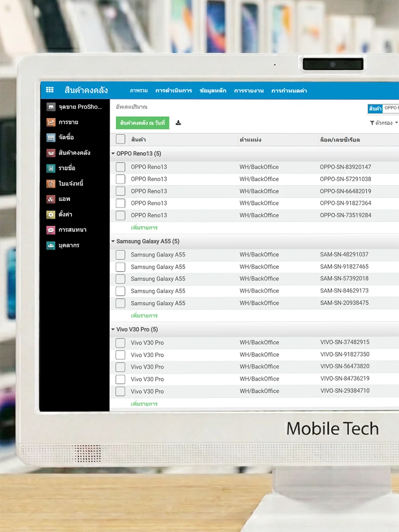This screenshot has height=532, width=399.
Task: Open the Purchase (จัดซื้อ) sidebar icon
Action: pos(51,137)
